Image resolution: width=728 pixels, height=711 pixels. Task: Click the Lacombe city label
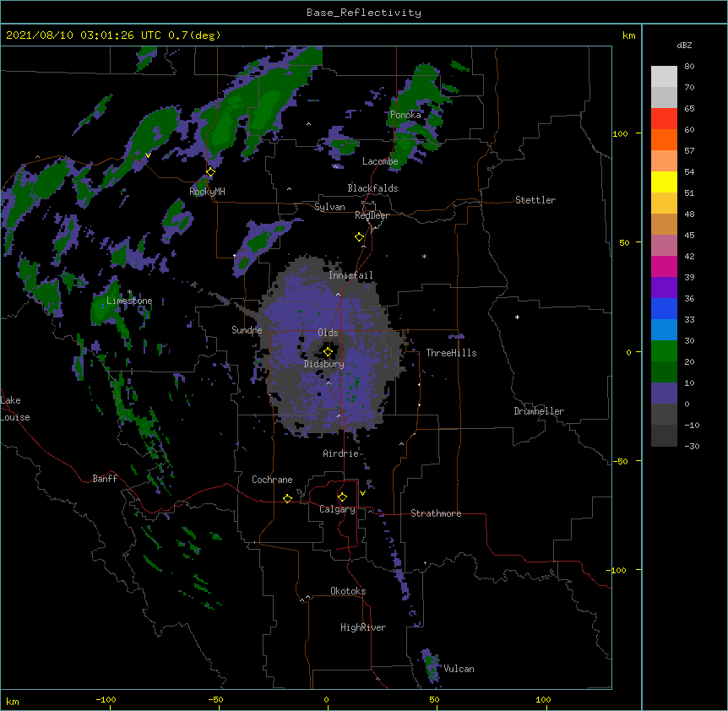[380, 161]
